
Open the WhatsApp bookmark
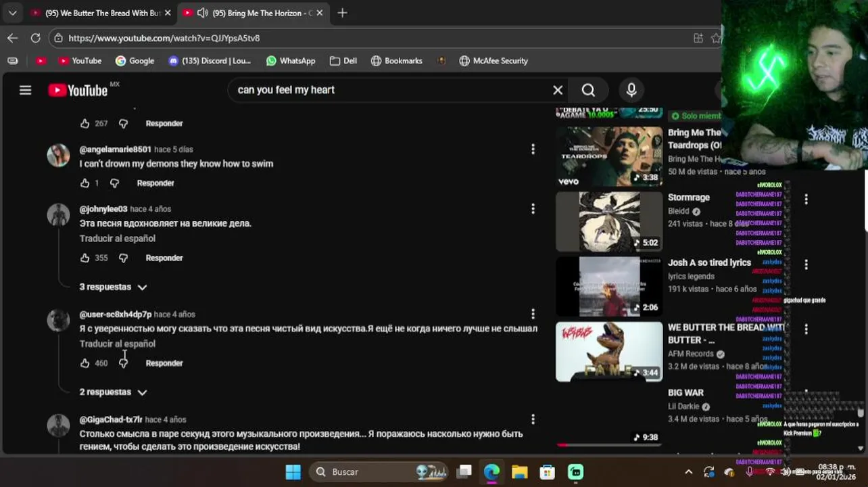point(291,61)
